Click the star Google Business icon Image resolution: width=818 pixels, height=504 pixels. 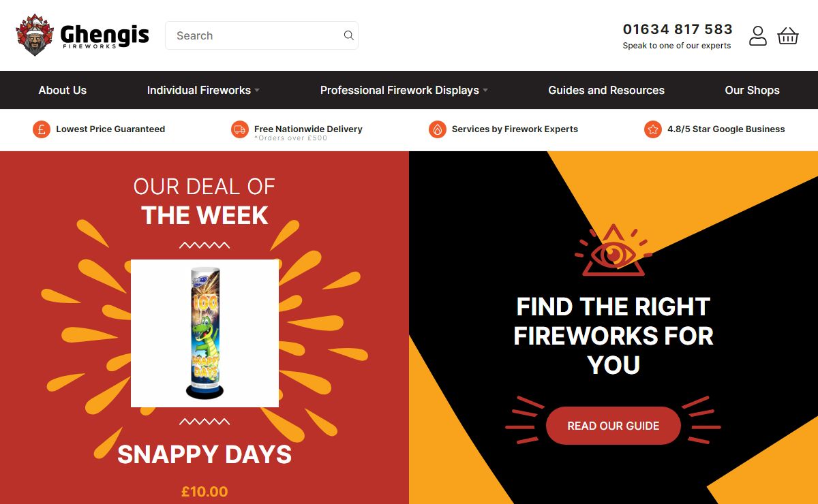pyautogui.click(x=653, y=129)
